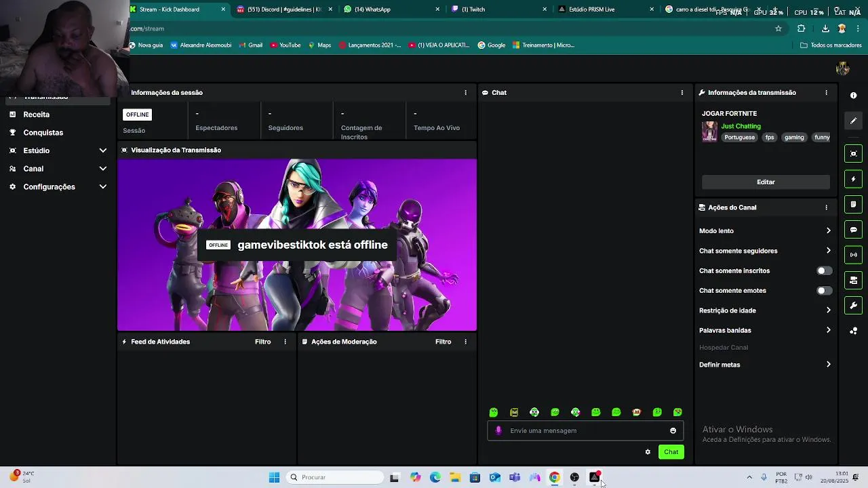Open Restrição de idade options arrow
Viewport: 868px width, 488px height.
click(828, 310)
